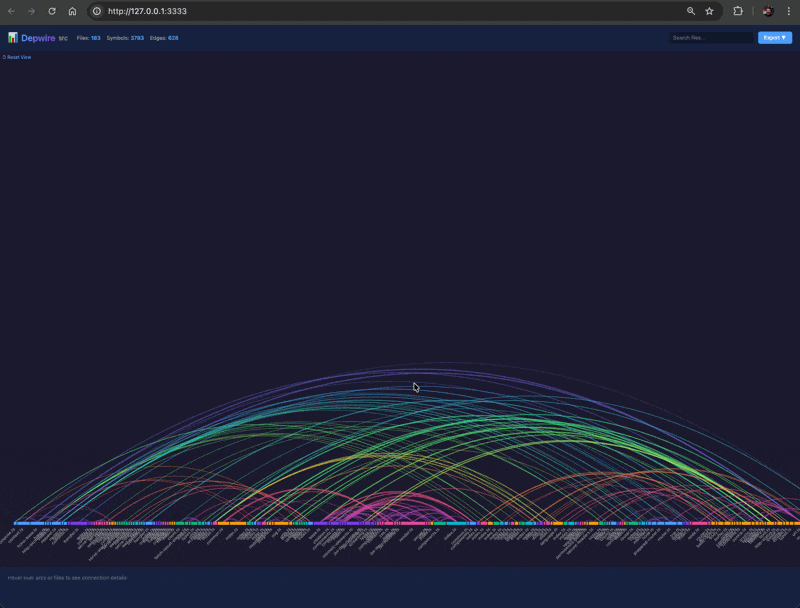
Task: Click the circular arrow on Reset View
Action: coord(6,57)
